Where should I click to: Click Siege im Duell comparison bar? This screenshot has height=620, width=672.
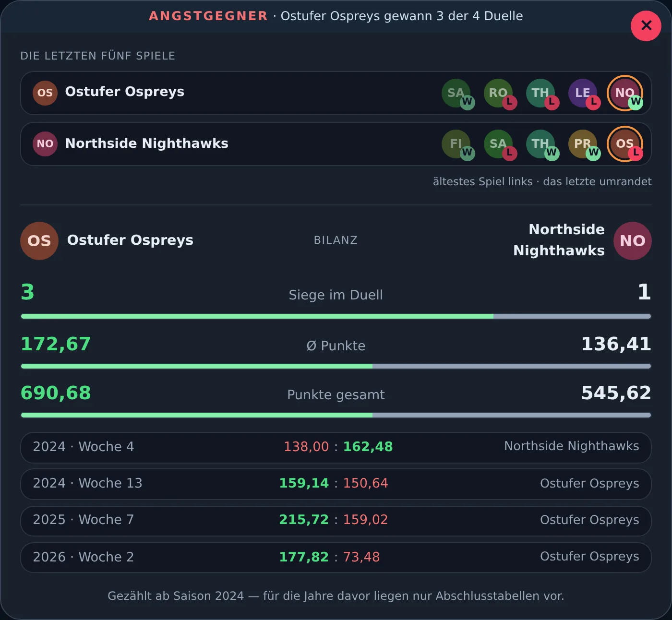336,316
